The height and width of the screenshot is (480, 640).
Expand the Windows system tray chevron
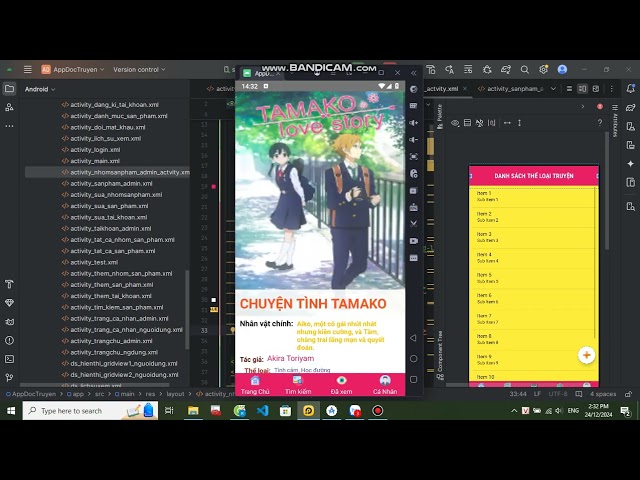[514, 411]
